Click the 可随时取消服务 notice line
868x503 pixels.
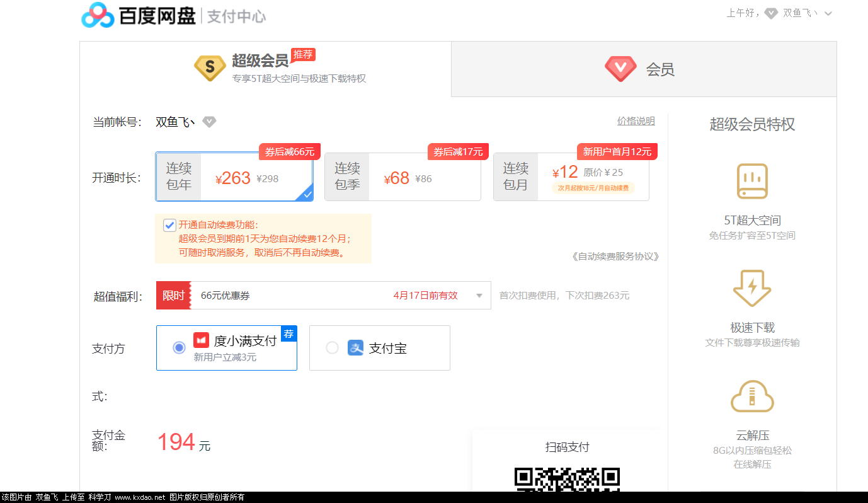(262, 253)
